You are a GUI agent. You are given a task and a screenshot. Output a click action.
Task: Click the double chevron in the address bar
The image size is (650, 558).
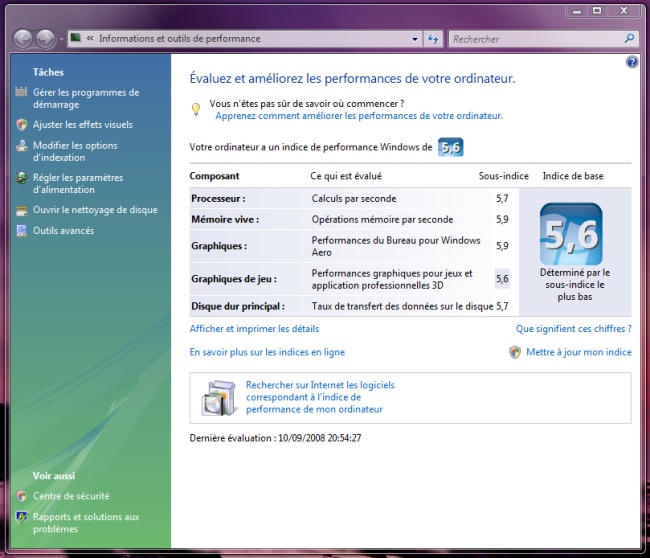[x=90, y=39]
